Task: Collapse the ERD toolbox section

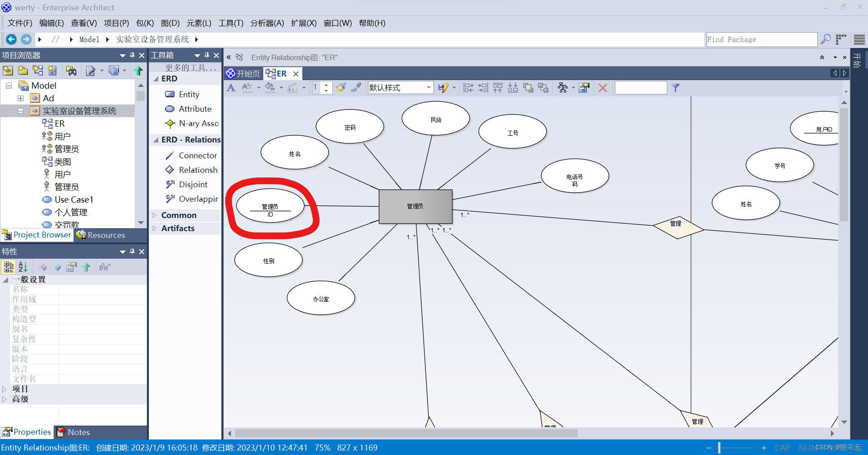Action: [x=156, y=79]
